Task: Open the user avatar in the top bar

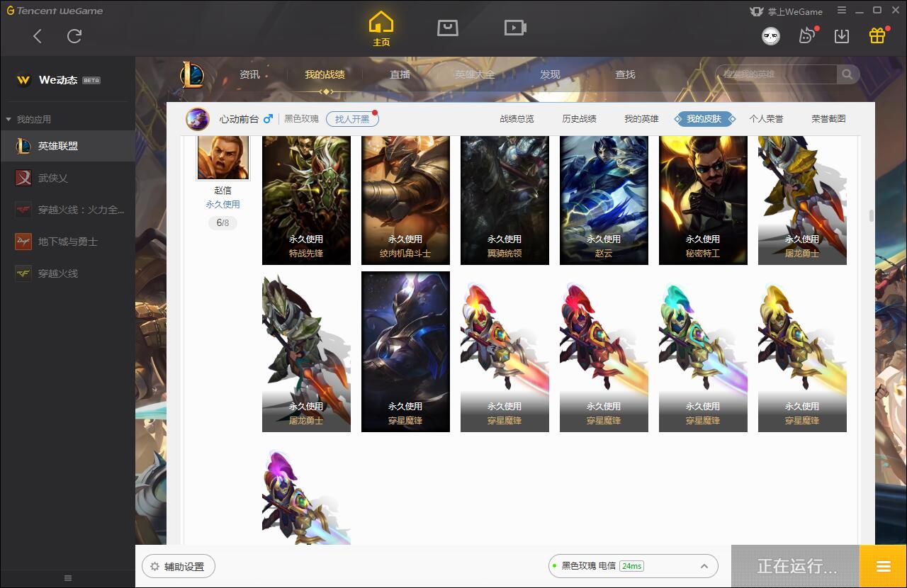Action: [771, 35]
